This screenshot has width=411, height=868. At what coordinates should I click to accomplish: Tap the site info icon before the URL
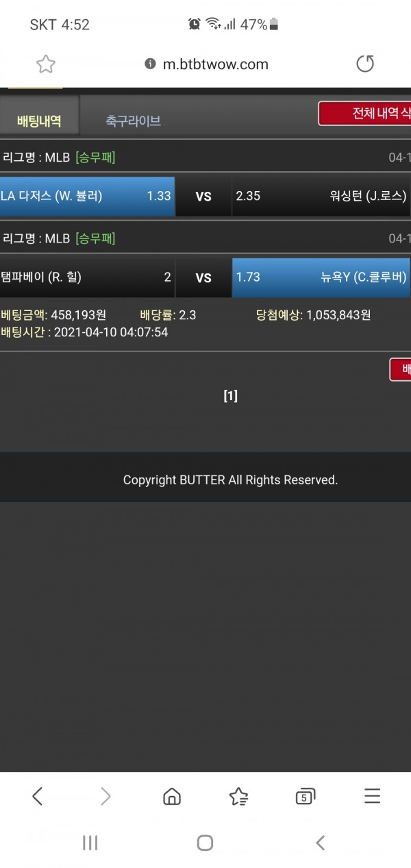[150, 64]
